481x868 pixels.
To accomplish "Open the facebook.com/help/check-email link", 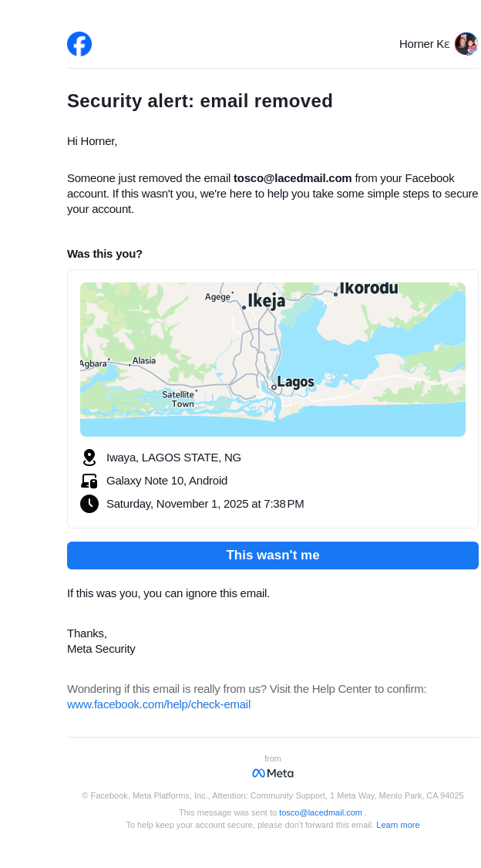I will pyautogui.click(x=159, y=704).
